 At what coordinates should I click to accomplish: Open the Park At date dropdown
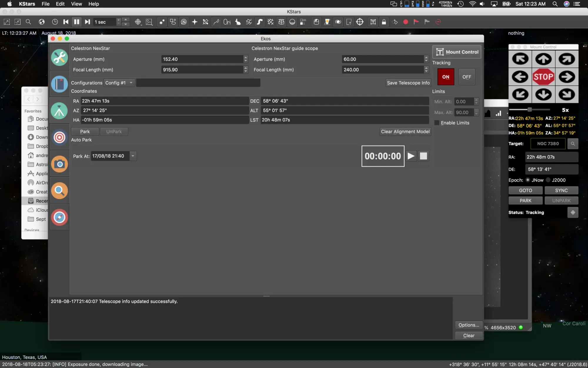pos(133,156)
